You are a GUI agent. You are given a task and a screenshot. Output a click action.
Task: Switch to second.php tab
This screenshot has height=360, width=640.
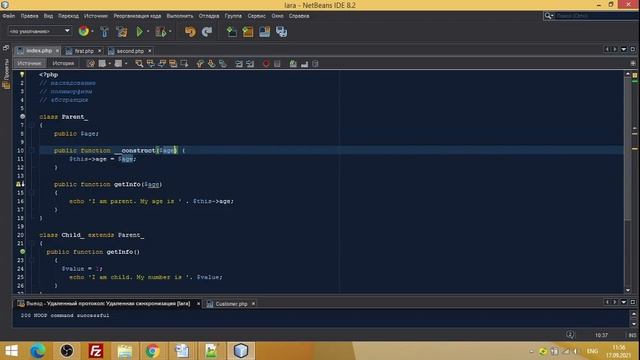130,51
